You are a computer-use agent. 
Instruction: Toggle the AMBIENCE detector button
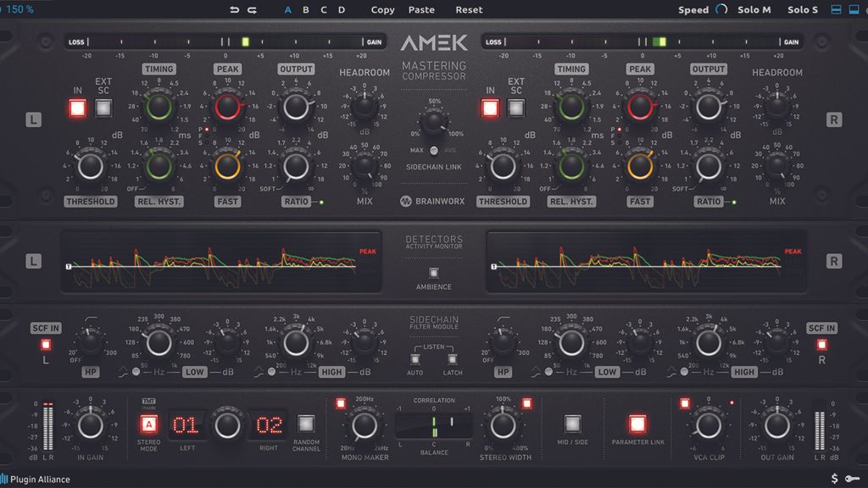[x=433, y=274]
